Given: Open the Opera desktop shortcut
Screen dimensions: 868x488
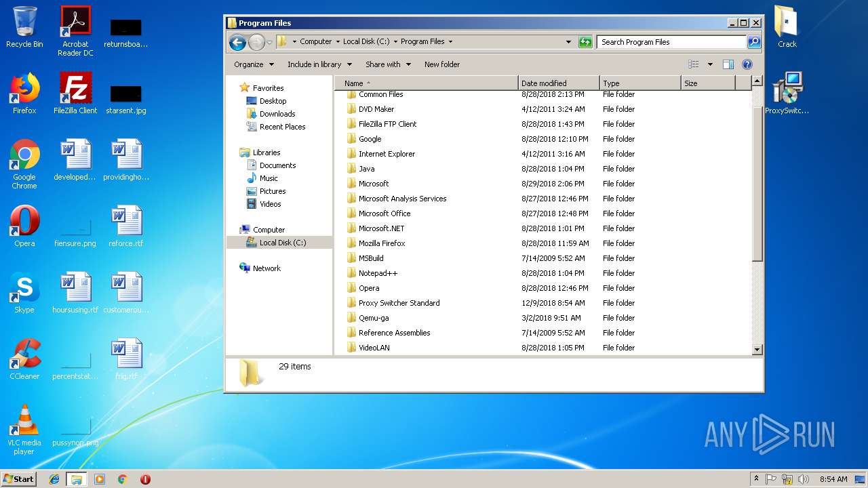Looking at the screenshot, I should 24,226.
